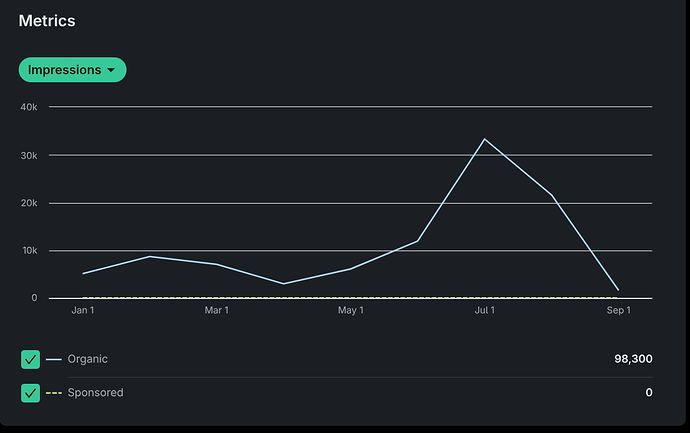Open the Impressions metric dropdown
Image resolution: width=690 pixels, height=433 pixels.
(71, 70)
